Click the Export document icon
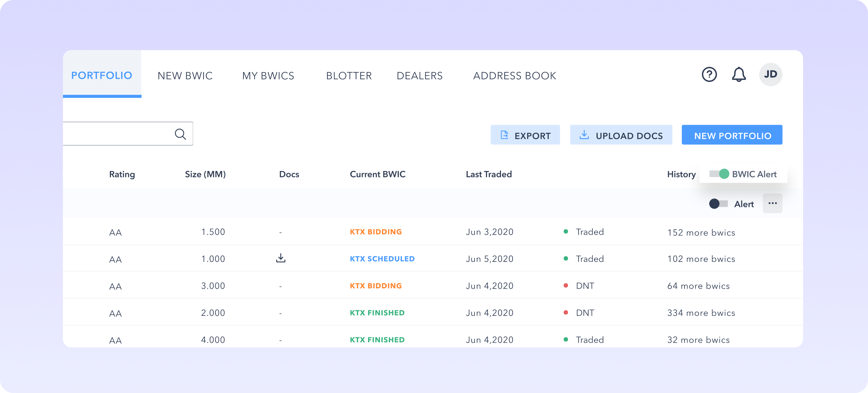The width and height of the screenshot is (868, 393). click(x=504, y=135)
